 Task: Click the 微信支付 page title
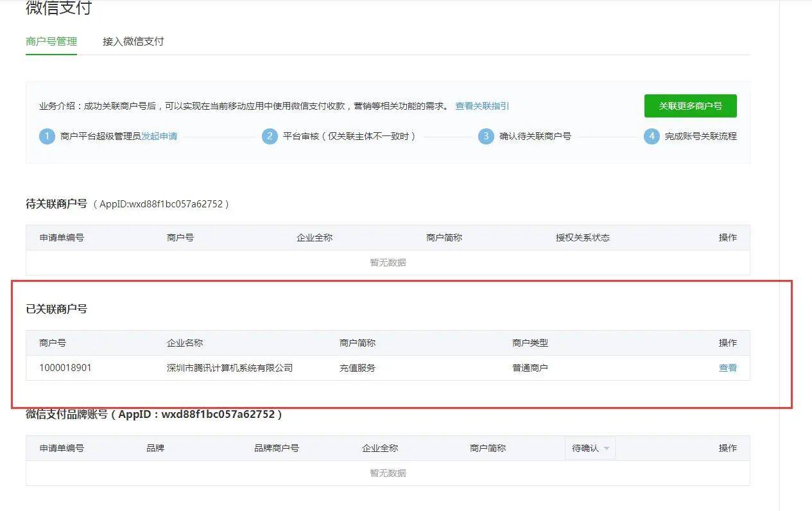(x=58, y=8)
